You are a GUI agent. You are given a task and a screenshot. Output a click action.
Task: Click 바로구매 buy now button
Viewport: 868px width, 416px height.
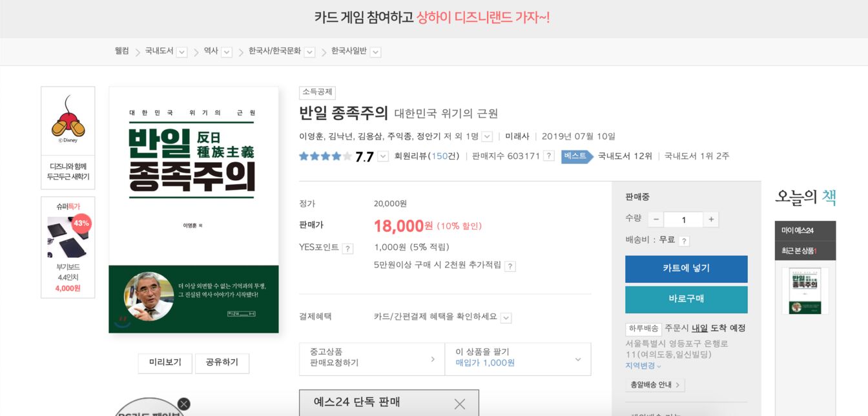[687, 300]
